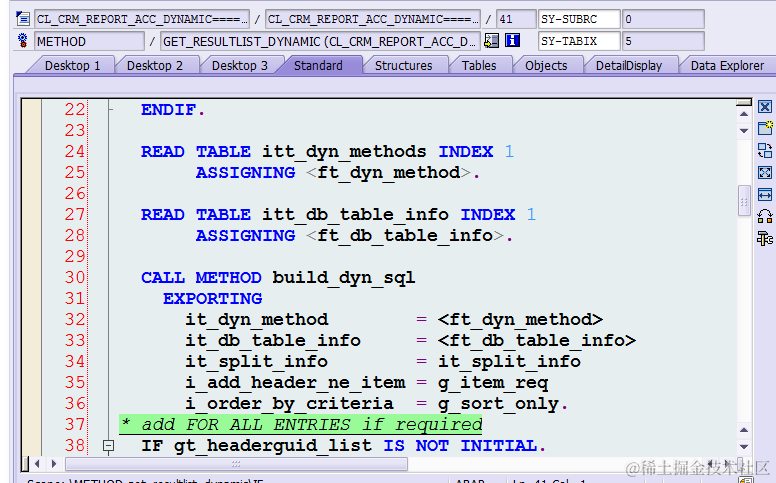Click the ENDIF keyword on line 22
The width and height of the screenshot is (776, 483).
click(x=168, y=109)
